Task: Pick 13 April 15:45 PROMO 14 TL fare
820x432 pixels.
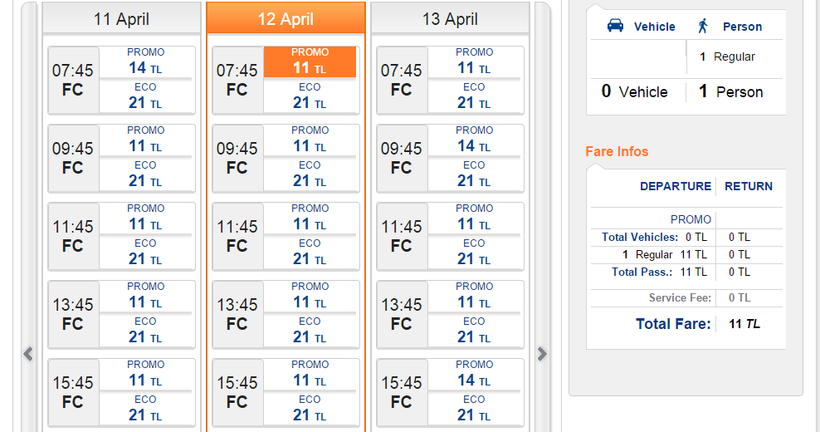Action: pos(473,374)
